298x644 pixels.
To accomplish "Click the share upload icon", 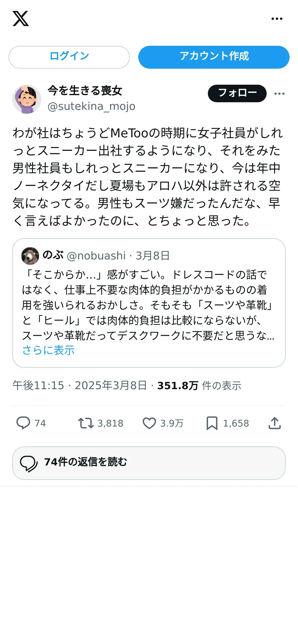I will click(x=275, y=423).
